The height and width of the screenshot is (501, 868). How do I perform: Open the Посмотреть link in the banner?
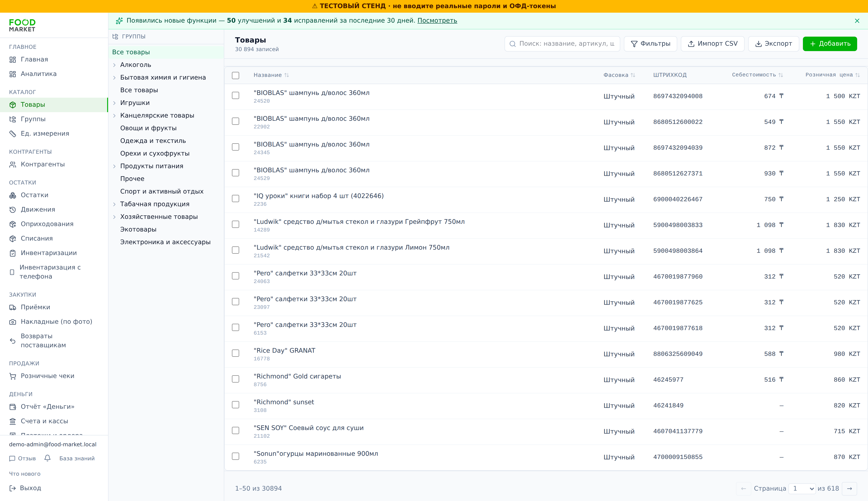point(437,21)
